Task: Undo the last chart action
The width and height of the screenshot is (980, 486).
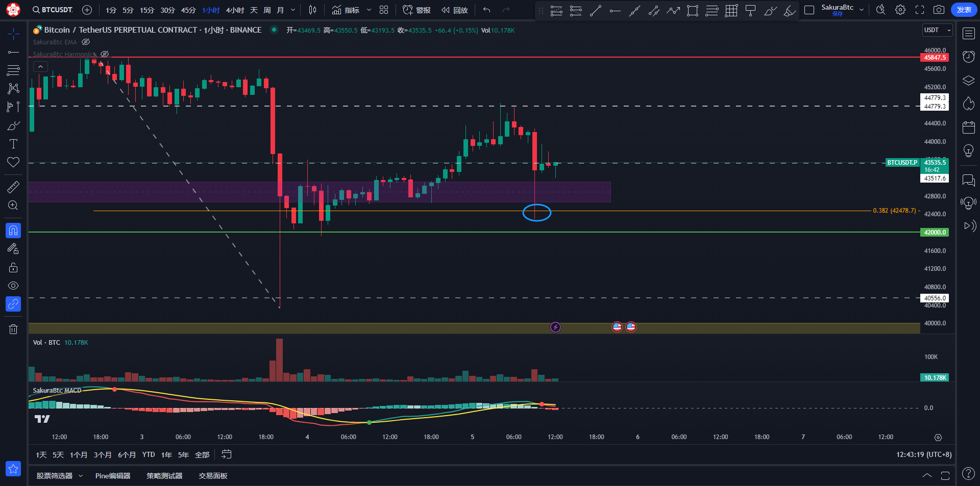Action: tap(487, 10)
